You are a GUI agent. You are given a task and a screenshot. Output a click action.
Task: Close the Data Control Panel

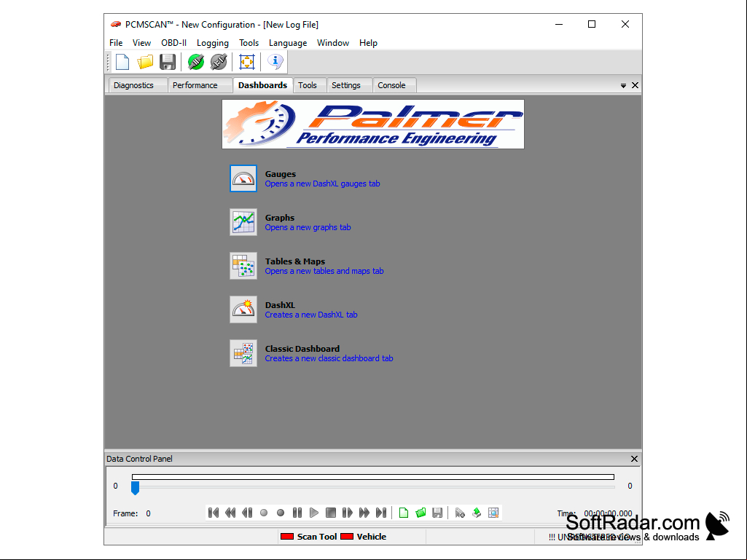634,459
